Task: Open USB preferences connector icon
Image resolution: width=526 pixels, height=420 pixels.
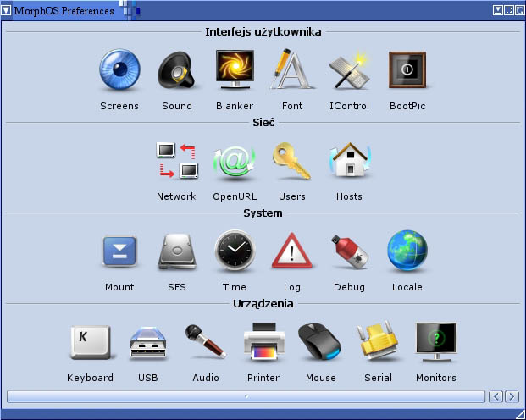Action: (148, 342)
